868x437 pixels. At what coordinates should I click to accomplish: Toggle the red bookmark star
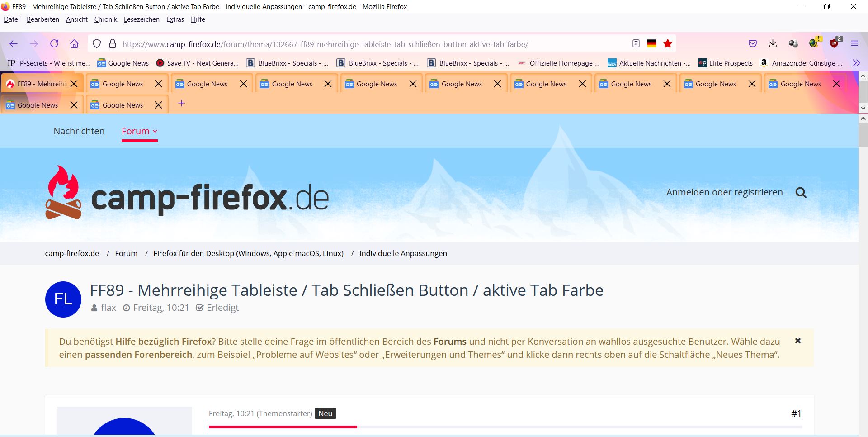pyautogui.click(x=668, y=44)
